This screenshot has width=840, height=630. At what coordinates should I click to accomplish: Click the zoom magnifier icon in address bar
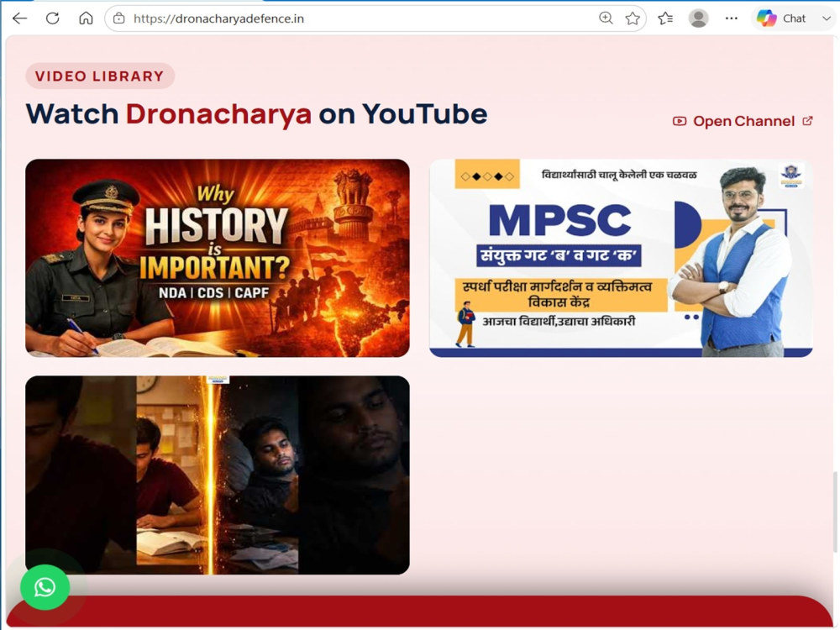(606, 18)
